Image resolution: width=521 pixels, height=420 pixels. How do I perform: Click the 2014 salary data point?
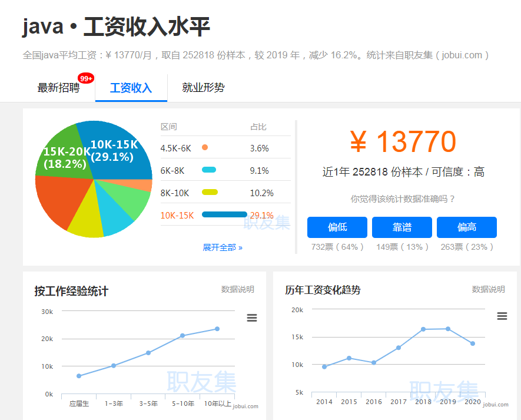coord(324,367)
